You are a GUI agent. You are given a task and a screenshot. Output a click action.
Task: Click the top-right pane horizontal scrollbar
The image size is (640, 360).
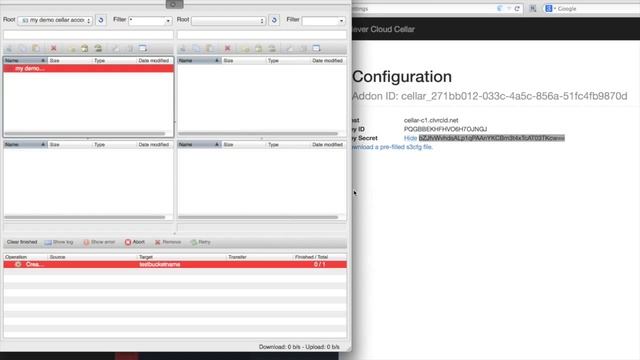(x=258, y=133)
